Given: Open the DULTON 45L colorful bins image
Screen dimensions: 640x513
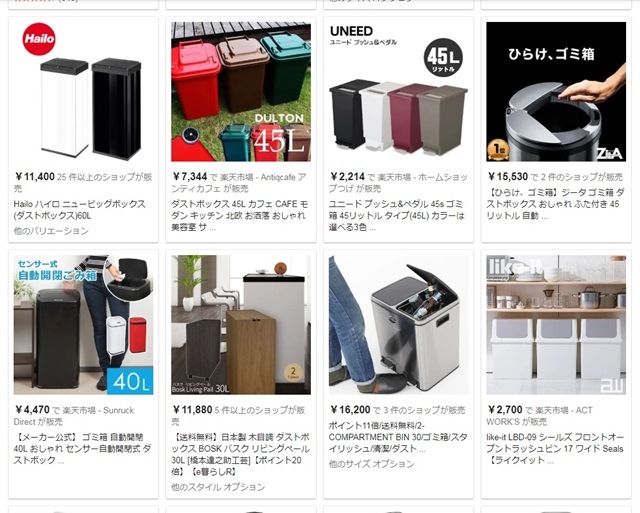Looking at the screenshot, I should click(x=241, y=92).
